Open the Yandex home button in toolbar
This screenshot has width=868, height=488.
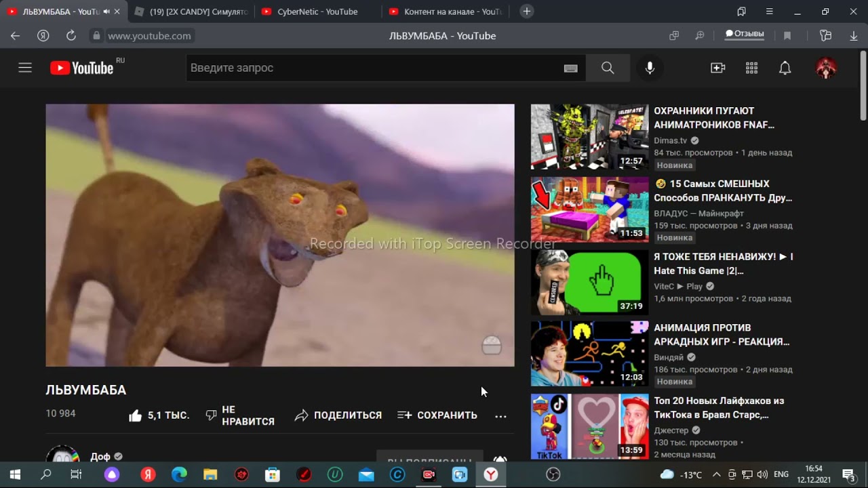click(x=43, y=36)
